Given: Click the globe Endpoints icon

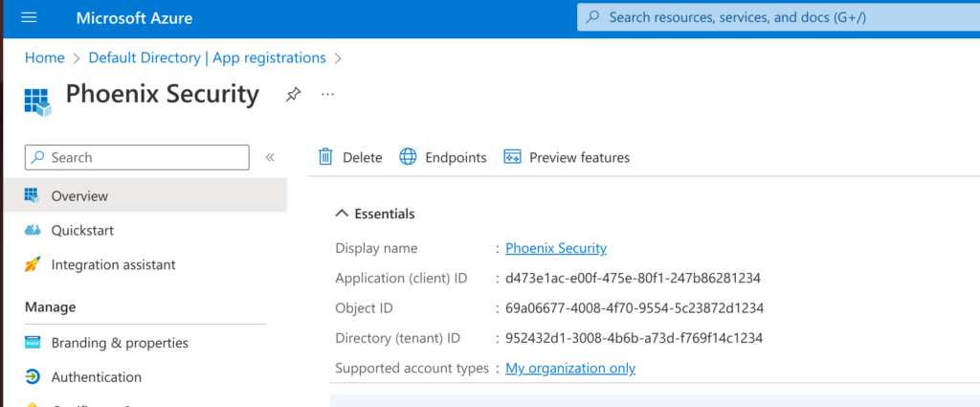Looking at the screenshot, I should point(408,157).
